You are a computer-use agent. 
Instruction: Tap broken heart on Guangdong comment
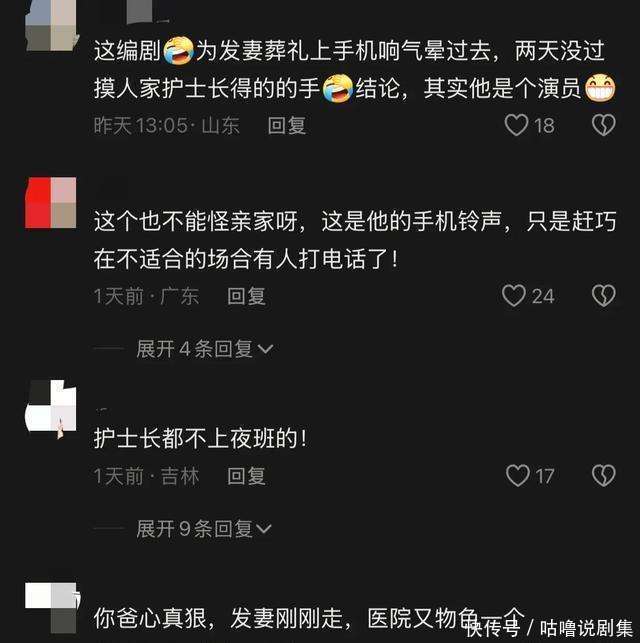click(x=604, y=296)
